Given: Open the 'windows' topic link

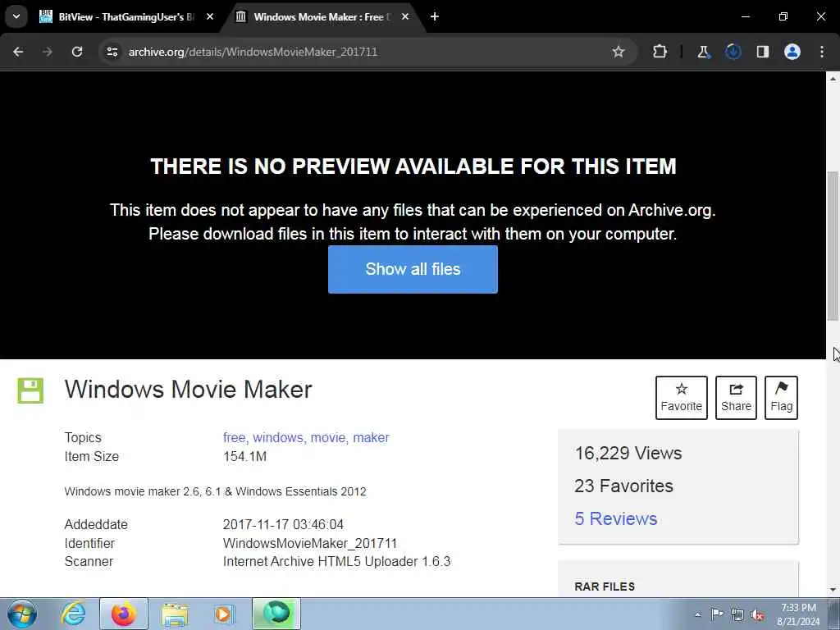Looking at the screenshot, I should 278,438.
